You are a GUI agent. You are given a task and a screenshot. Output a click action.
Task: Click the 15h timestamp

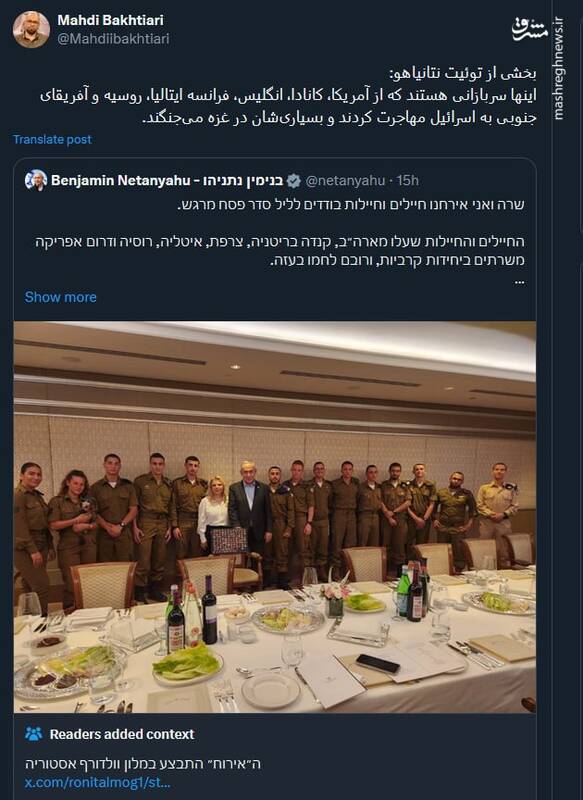pos(408,181)
